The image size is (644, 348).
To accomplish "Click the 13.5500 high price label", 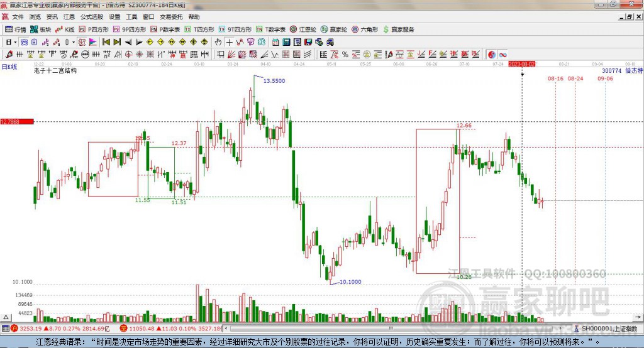I will pos(274,81).
